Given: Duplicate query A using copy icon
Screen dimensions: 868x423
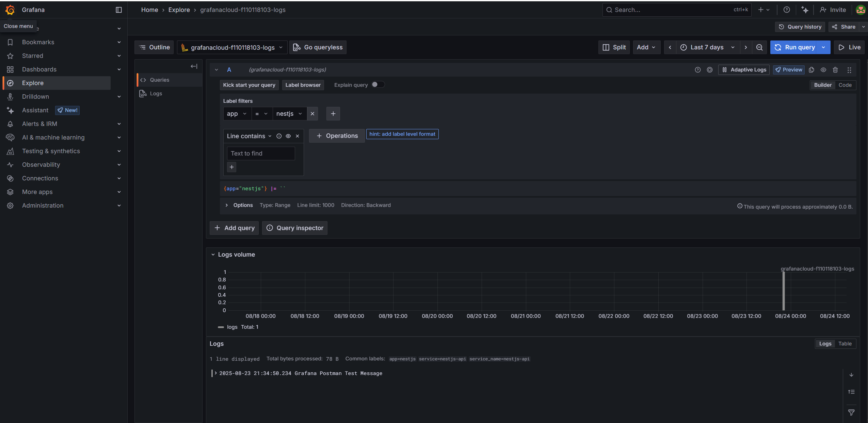Looking at the screenshot, I should pyautogui.click(x=811, y=70).
